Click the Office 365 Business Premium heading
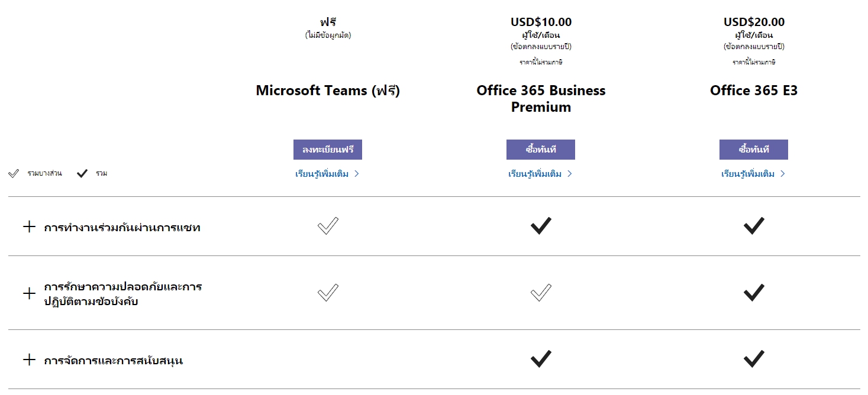 pos(541,99)
